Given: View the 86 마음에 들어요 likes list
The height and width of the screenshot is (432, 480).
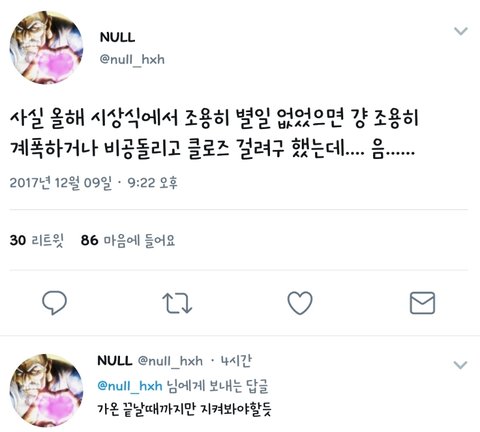Looking at the screenshot, I should point(128,240).
